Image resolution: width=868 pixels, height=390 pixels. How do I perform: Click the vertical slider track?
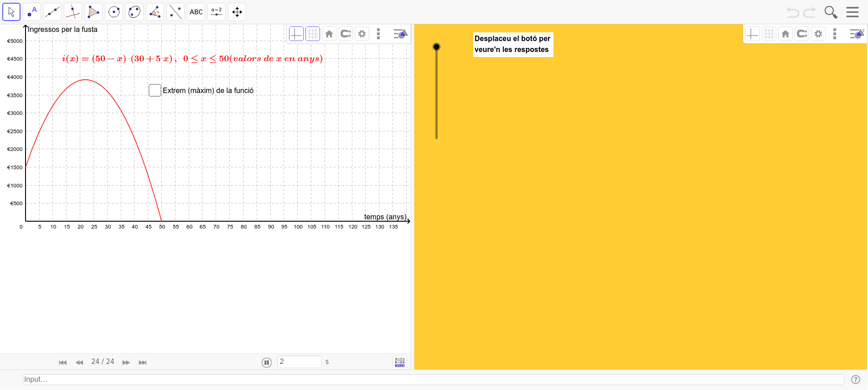[x=436, y=94]
